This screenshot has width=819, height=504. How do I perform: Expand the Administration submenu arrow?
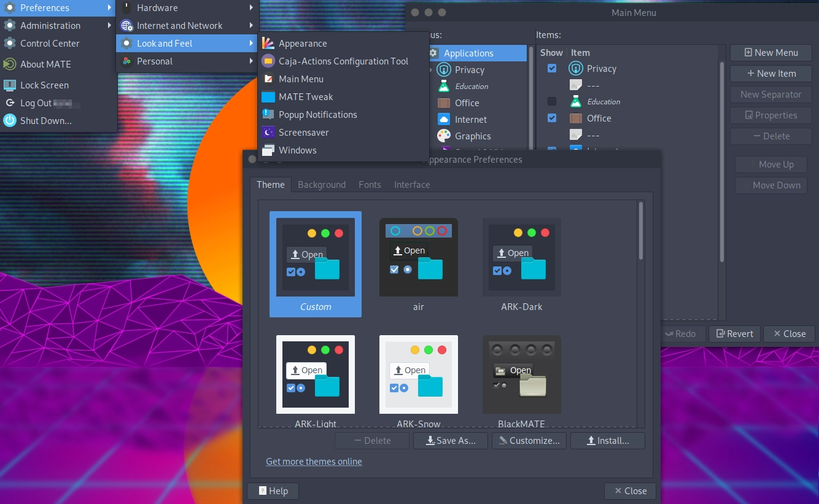click(109, 26)
